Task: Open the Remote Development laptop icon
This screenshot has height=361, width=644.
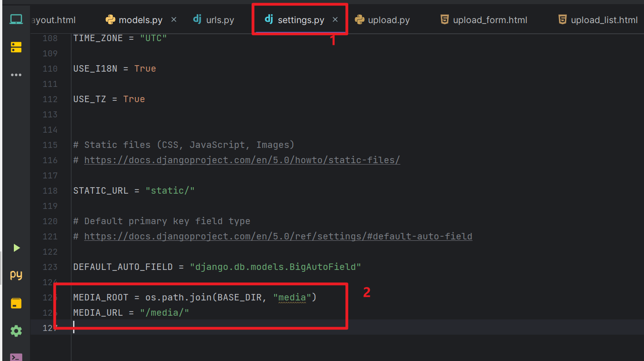Action: click(x=16, y=19)
